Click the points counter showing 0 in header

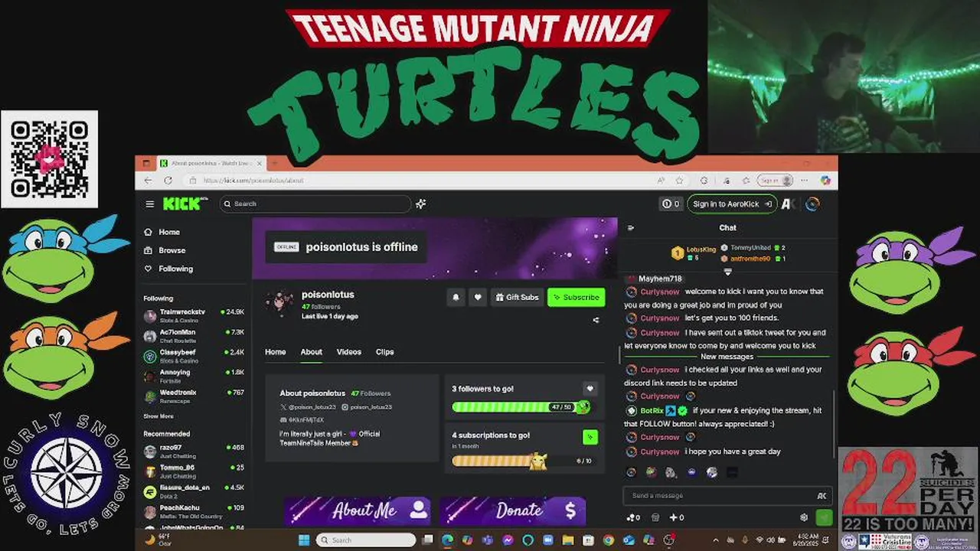point(671,204)
